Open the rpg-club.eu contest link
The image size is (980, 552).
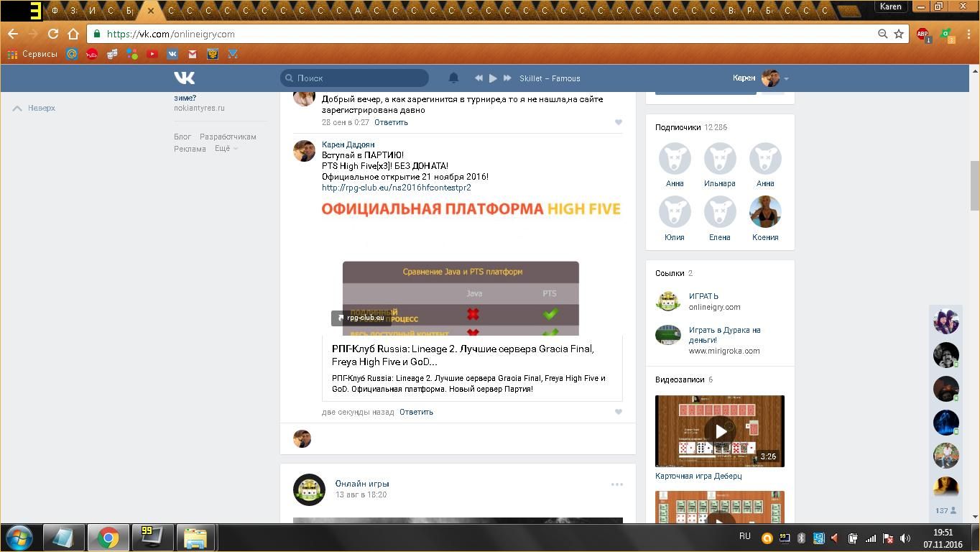click(x=396, y=188)
